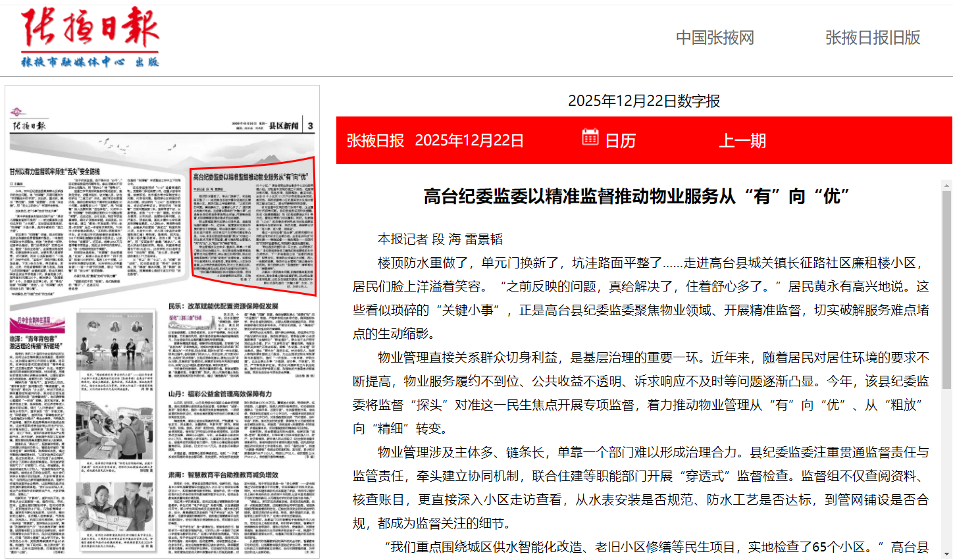Click the 县区新闻 section header on page
Screen dimensions: 953x560
pos(284,126)
